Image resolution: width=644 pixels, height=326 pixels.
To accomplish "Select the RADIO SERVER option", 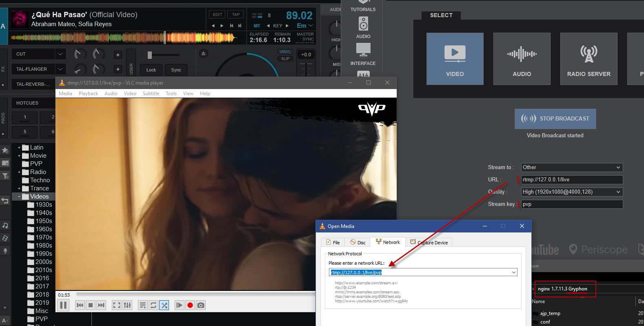I will click(x=589, y=59).
